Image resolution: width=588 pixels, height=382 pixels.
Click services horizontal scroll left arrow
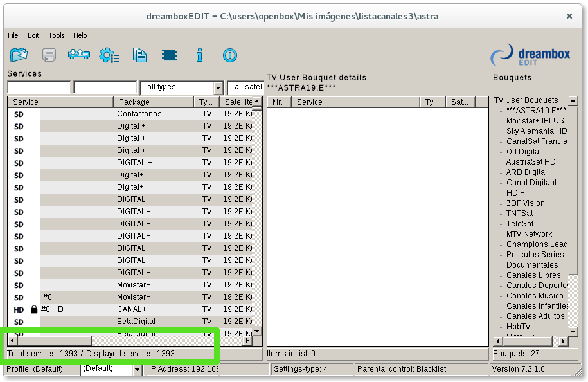(x=12, y=341)
